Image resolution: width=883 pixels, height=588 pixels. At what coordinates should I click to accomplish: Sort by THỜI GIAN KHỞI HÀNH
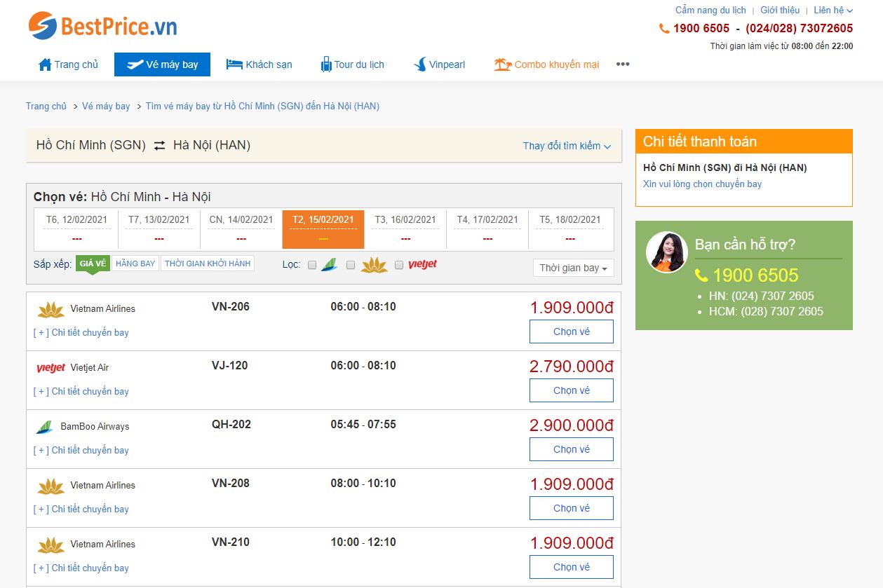(208, 264)
